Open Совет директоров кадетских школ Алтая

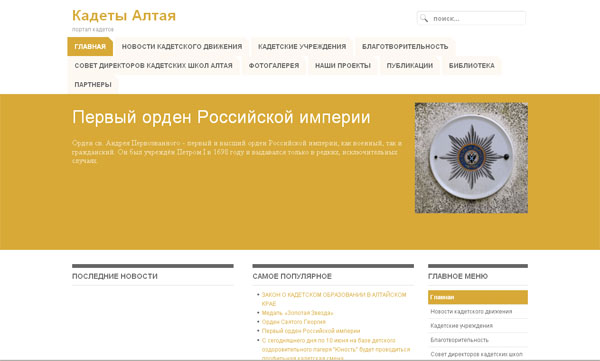pyautogui.click(x=153, y=66)
